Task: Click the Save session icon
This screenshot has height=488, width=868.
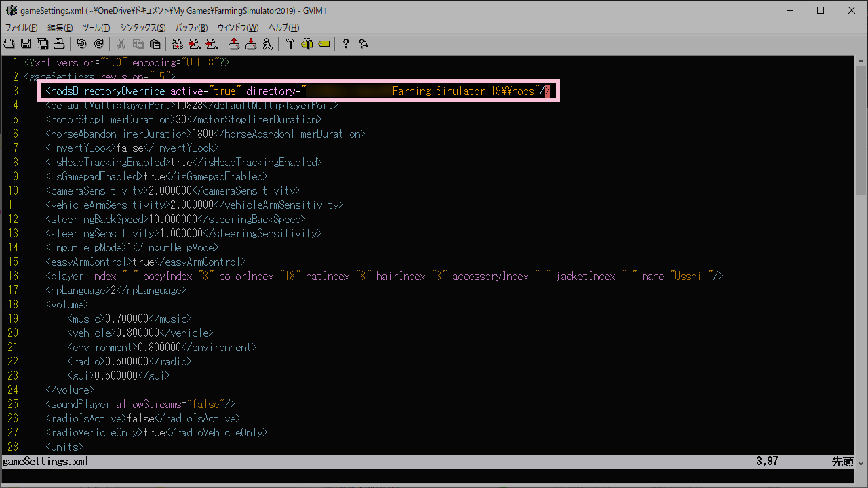Action: point(250,44)
